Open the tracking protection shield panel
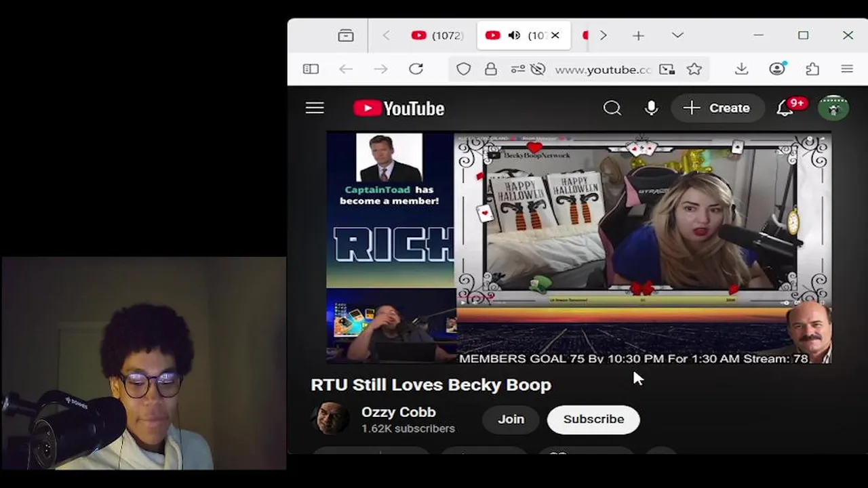The image size is (868, 488). (463, 69)
